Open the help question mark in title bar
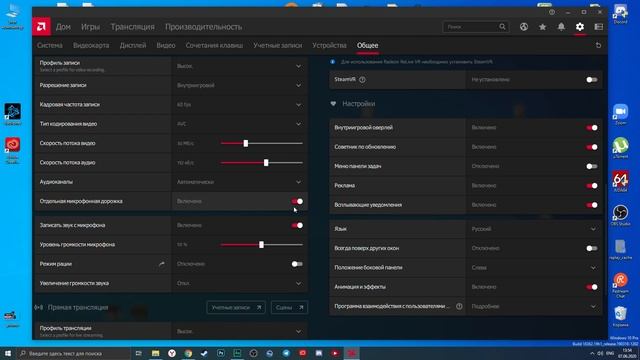 [x=552, y=12]
